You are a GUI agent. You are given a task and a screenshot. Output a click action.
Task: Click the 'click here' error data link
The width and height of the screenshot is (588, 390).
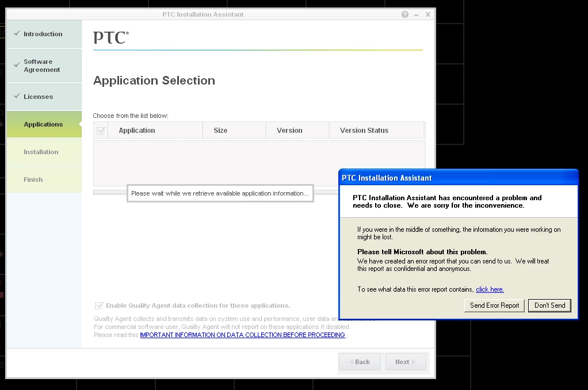tap(490, 289)
